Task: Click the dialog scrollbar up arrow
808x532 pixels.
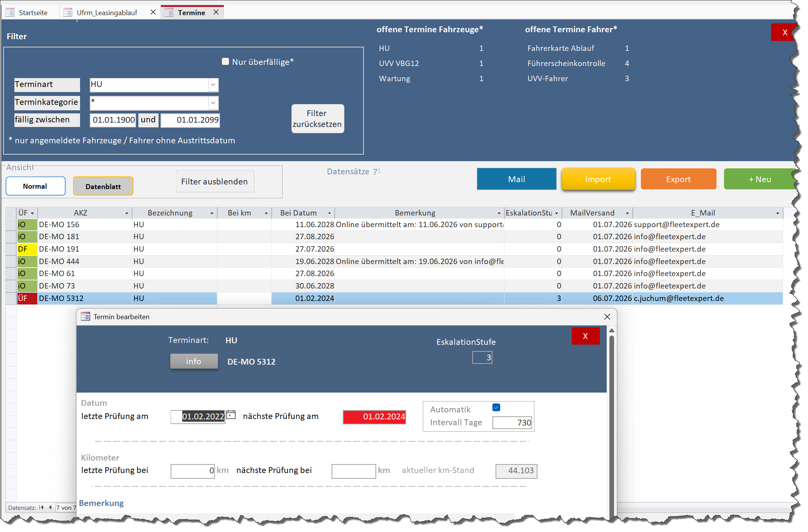Action: 611,330
